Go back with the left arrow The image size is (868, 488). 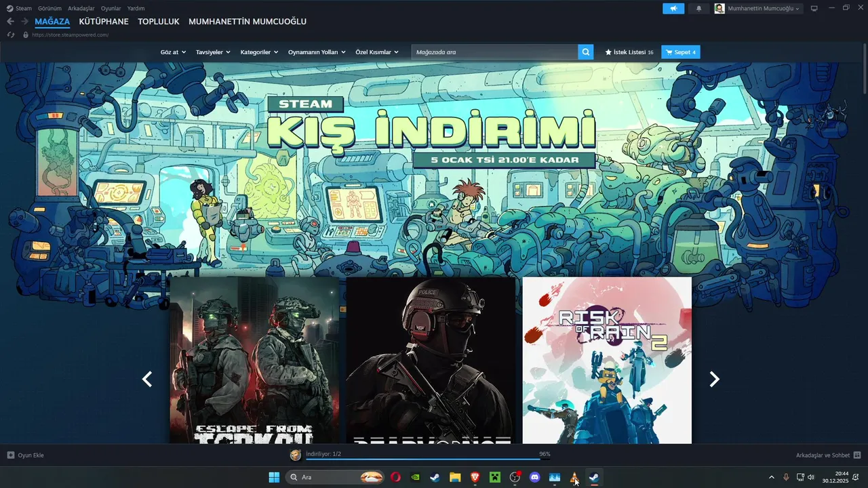(10, 22)
